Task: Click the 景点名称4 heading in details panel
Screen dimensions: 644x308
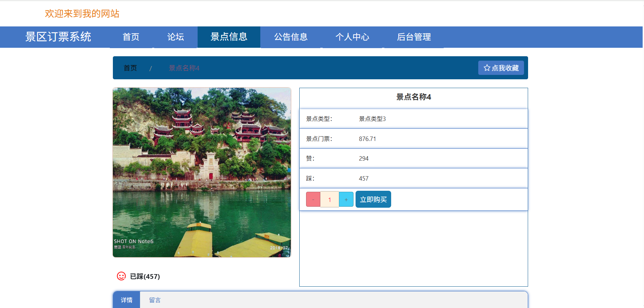Action: coord(414,97)
